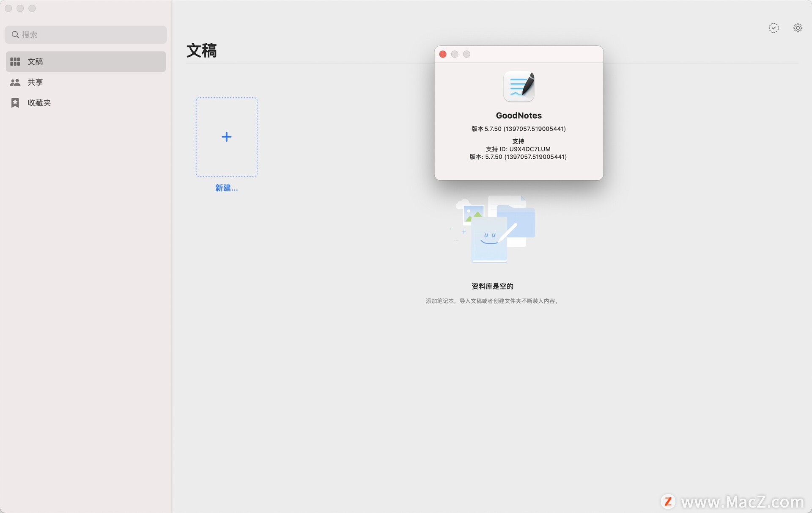Select 文稿 in the sidebar
Image resolution: width=812 pixels, height=513 pixels.
[x=86, y=62]
